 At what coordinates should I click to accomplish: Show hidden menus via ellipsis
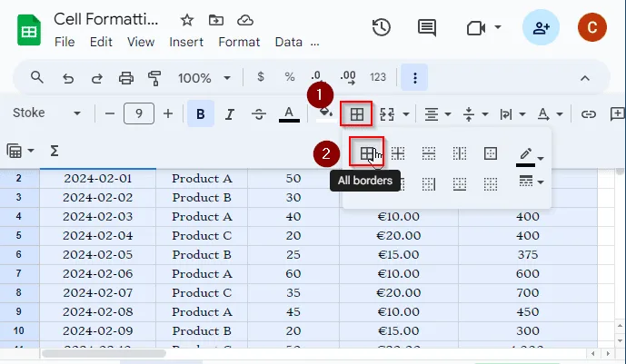(x=315, y=44)
